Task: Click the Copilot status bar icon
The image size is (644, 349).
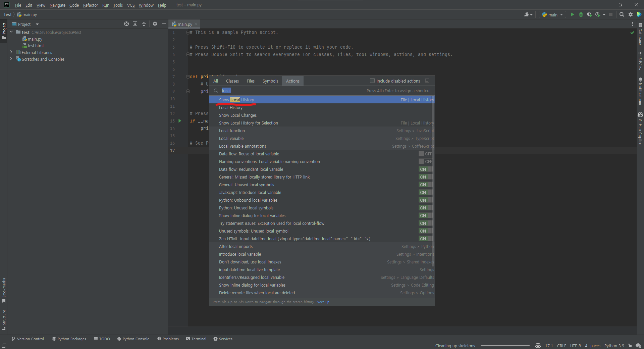Action: tap(538, 346)
